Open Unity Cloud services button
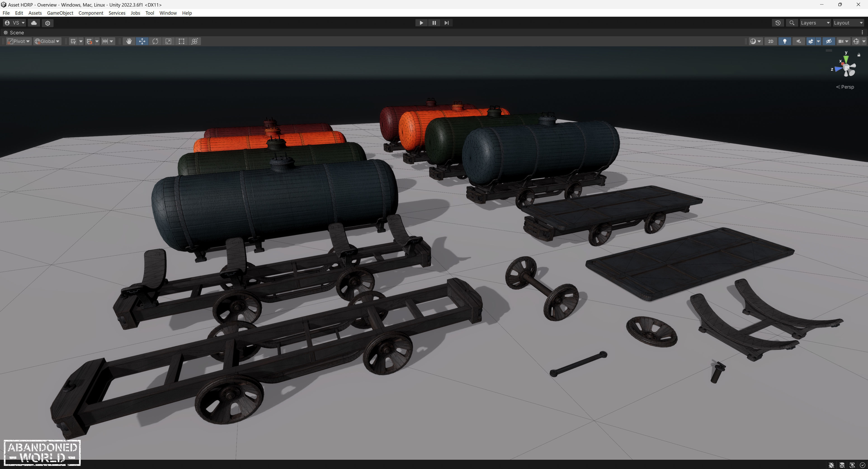Viewport: 868px width, 469px height. point(34,23)
